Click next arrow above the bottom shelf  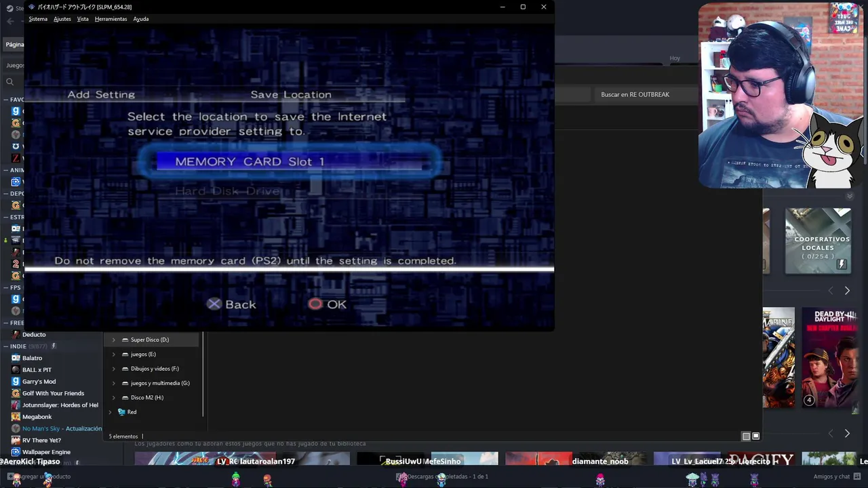847,433
